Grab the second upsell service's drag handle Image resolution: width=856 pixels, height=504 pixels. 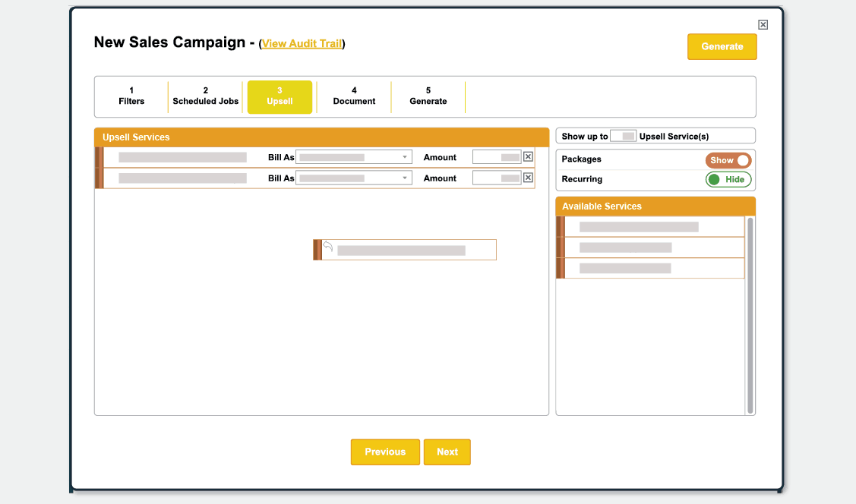[99, 178]
